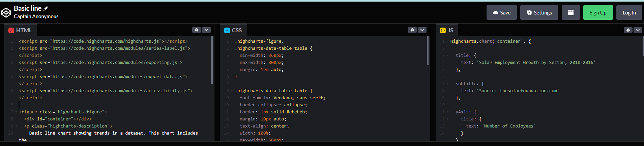This screenshot has height=146, width=644.
Task: Click the Log In button
Action: 629,12
